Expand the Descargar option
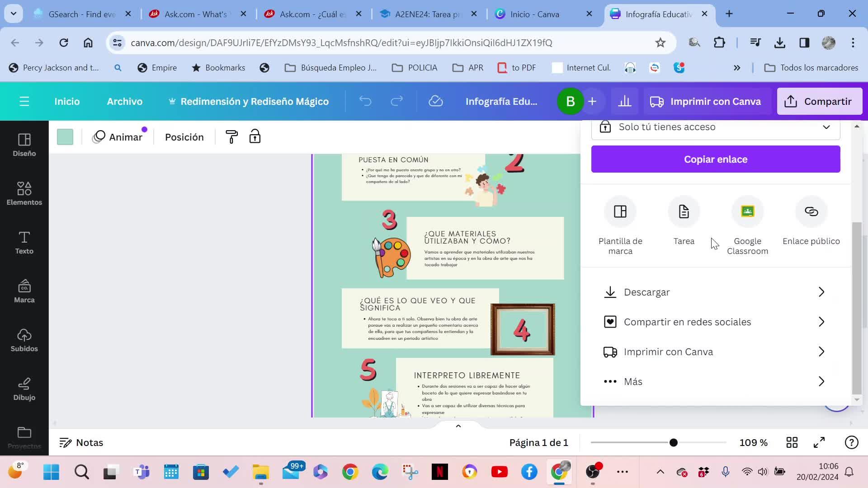 [x=715, y=292]
